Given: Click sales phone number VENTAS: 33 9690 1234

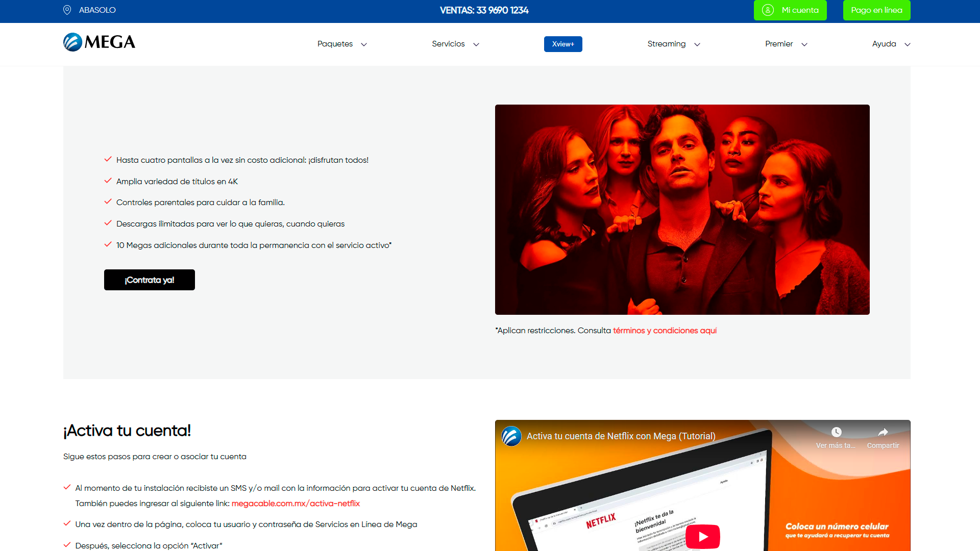Looking at the screenshot, I should tap(484, 10).
